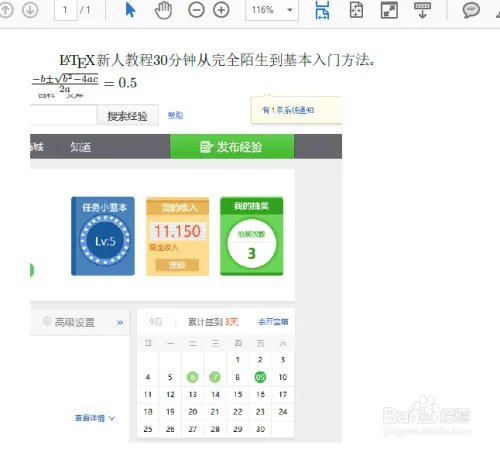The height and width of the screenshot is (449, 500).
Task: Open the 我的抽奖 lottery card
Action: tap(252, 236)
